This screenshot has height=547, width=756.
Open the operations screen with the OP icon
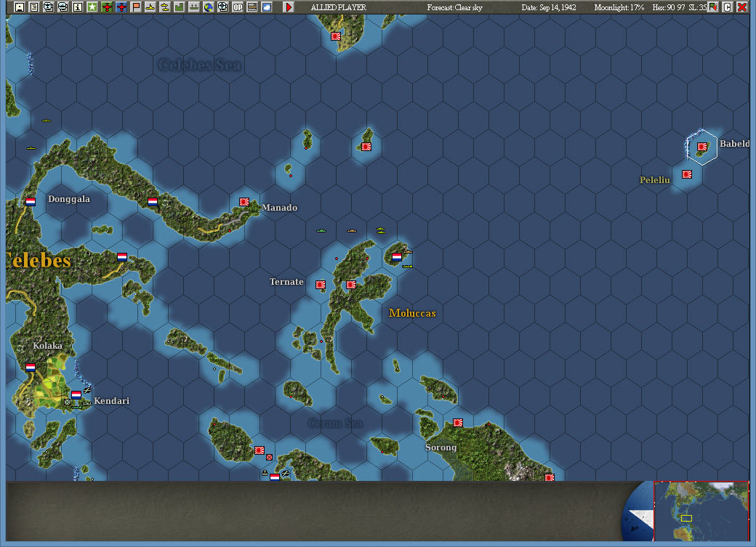(236, 7)
